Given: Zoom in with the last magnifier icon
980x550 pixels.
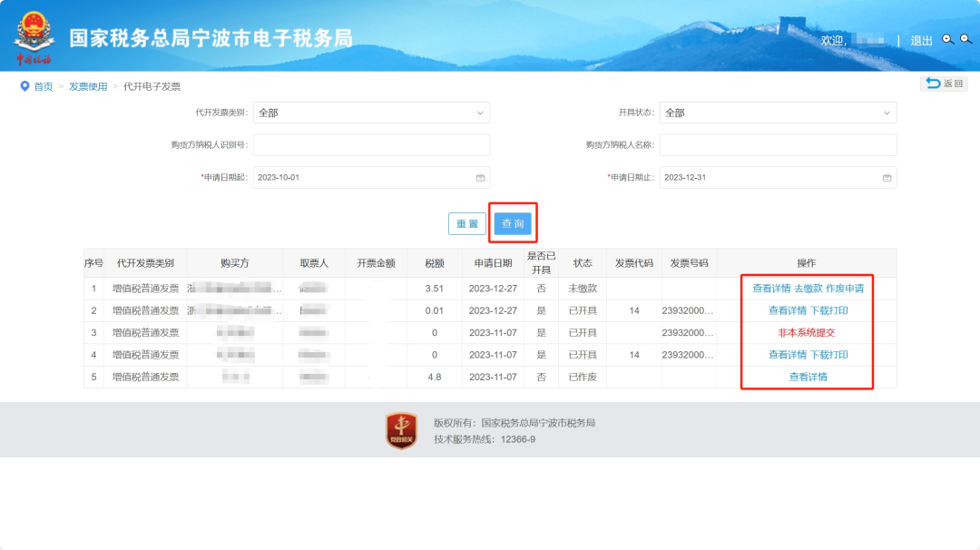Looking at the screenshot, I should (965, 39).
